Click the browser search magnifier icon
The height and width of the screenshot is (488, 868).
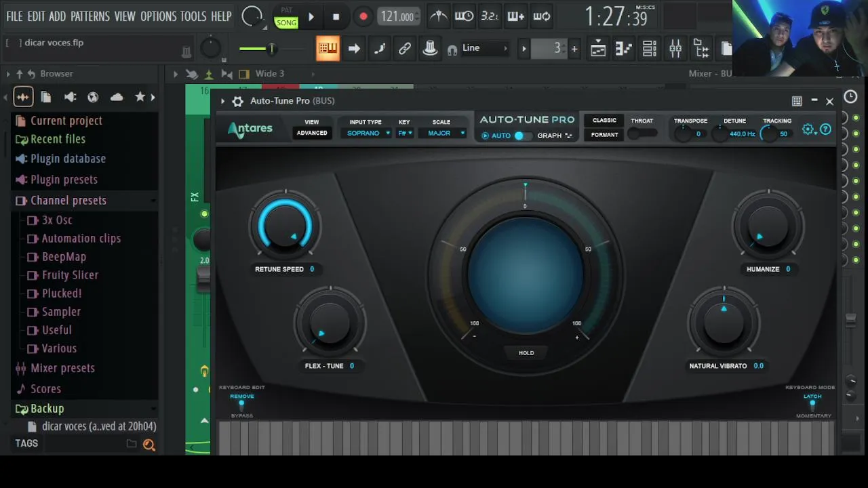point(149,445)
